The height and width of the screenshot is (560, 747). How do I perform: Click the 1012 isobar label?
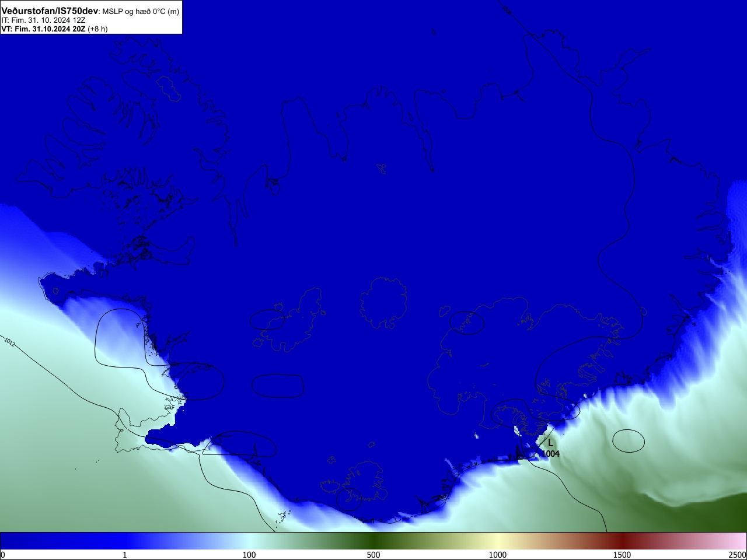click(9, 341)
